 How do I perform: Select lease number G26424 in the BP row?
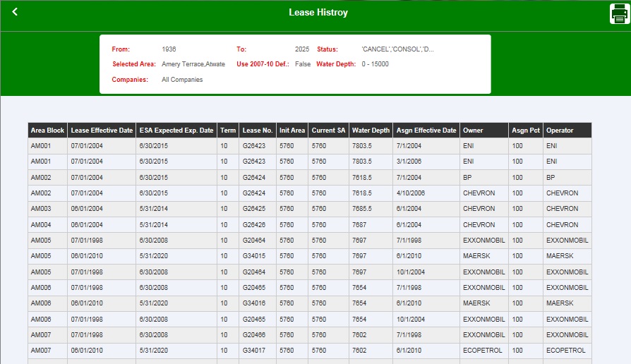tap(253, 177)
